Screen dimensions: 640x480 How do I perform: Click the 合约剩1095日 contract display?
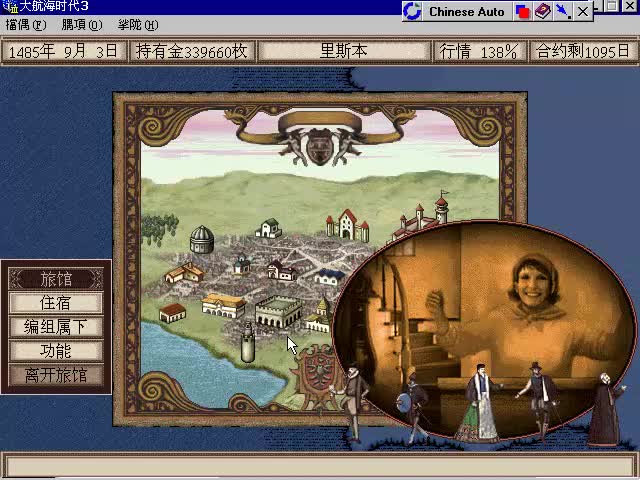(583, 51)
